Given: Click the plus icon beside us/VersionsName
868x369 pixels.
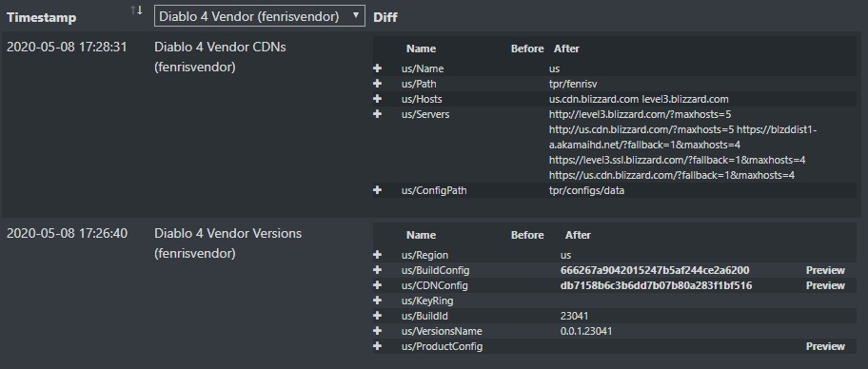Looking at the screenshot, I should [x=378, y=331].
